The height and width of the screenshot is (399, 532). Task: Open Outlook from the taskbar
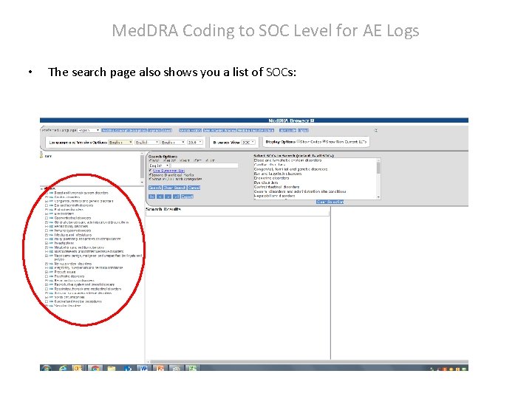pos(78,368)
